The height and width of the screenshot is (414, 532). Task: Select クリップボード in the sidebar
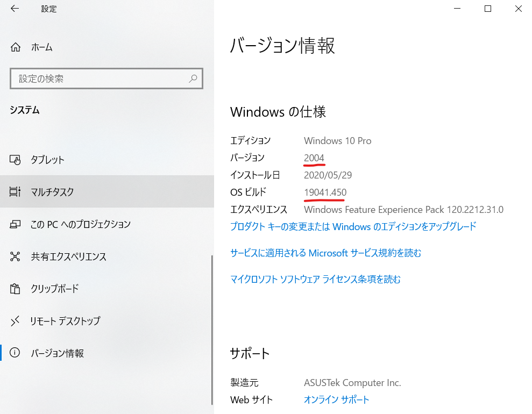107,289
